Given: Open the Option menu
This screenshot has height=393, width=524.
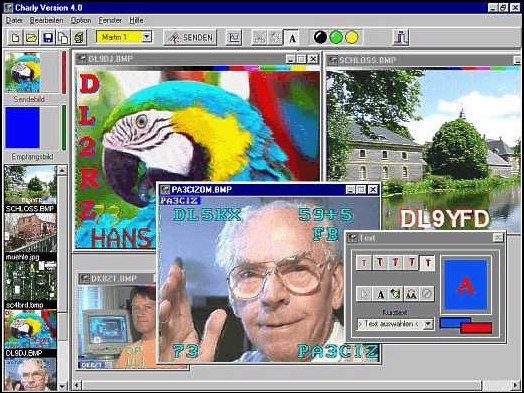Looking at the screenshot, I should pos(81,20).
